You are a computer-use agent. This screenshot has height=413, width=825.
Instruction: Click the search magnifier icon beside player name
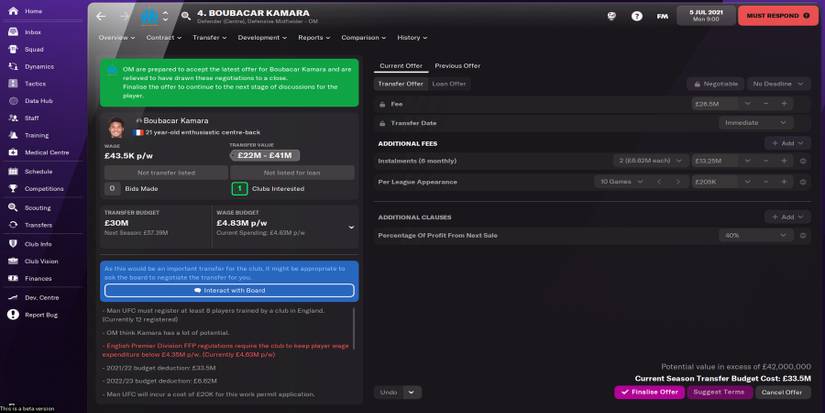click(x=186, y=16)
